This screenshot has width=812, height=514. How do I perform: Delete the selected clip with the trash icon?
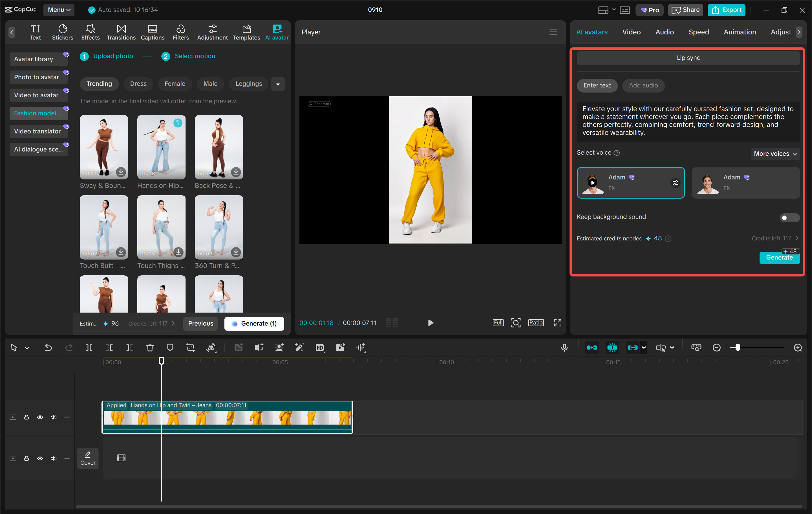tap(150, 348)
